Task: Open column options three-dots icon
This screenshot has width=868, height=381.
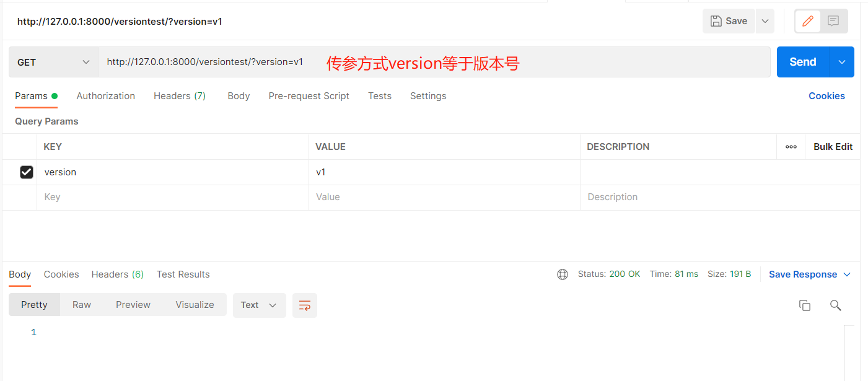Action: pos(791,147)
